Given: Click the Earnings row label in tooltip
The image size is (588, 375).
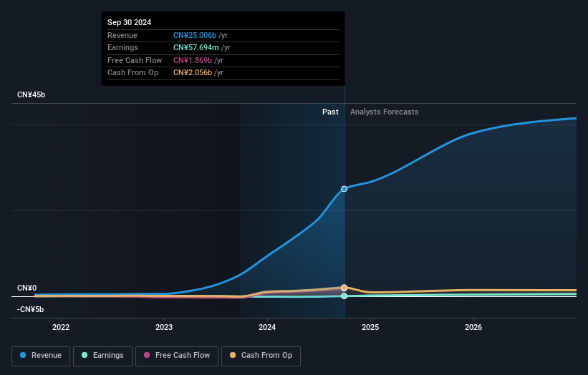Looking at the screenshot, I should (x=122, y=47).
